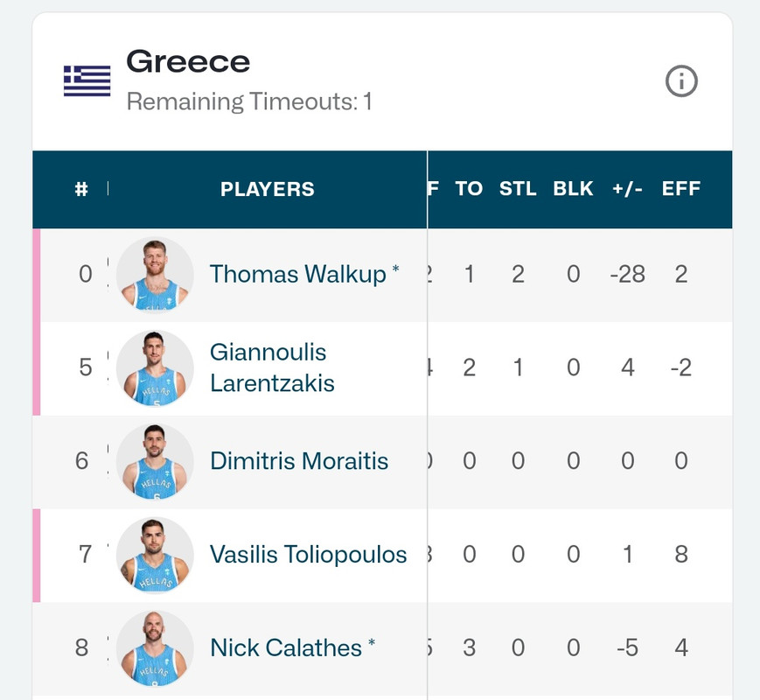Screen dimensions: 760x700
Task: Sort players by the STL column
Action: point(518,189)
